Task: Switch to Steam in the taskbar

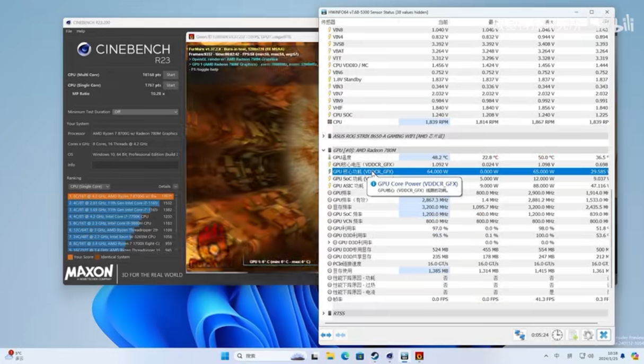Action: [x=375, y=356]
